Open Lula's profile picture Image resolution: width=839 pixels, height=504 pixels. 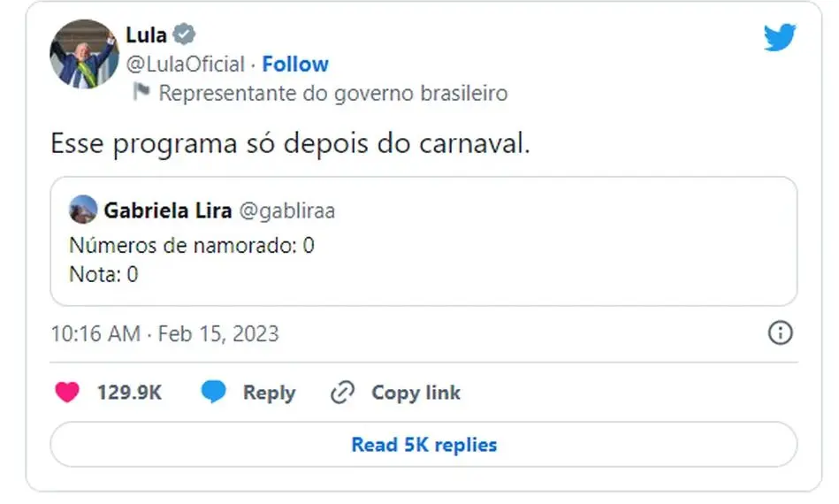84,53
